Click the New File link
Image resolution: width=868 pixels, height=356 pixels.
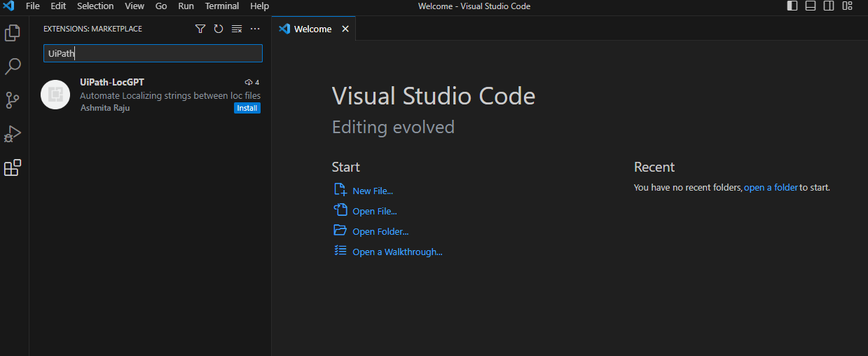tap(372, 191)
